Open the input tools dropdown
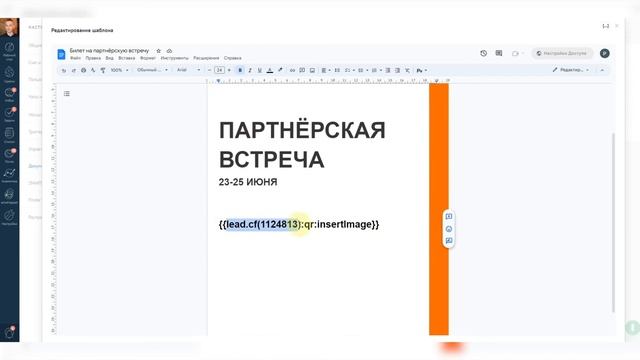640x360 pixels. pyautogui.click(x=422, y=70)
